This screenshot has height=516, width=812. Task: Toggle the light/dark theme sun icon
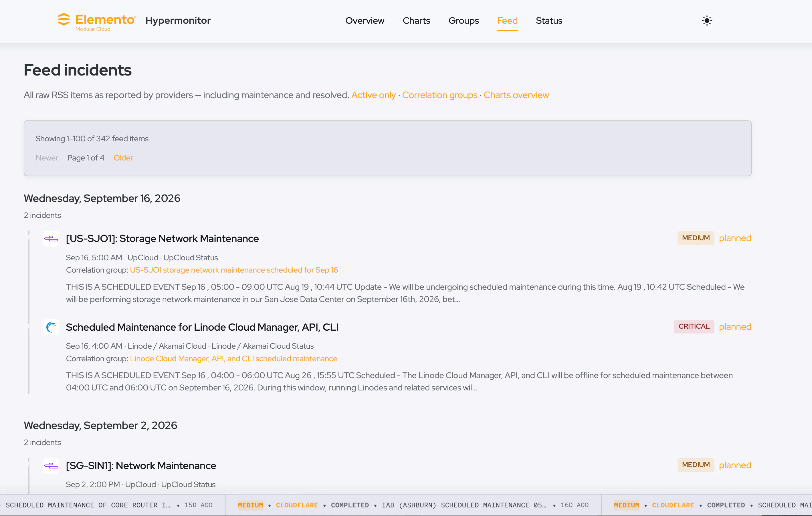[x=707, y=21]
